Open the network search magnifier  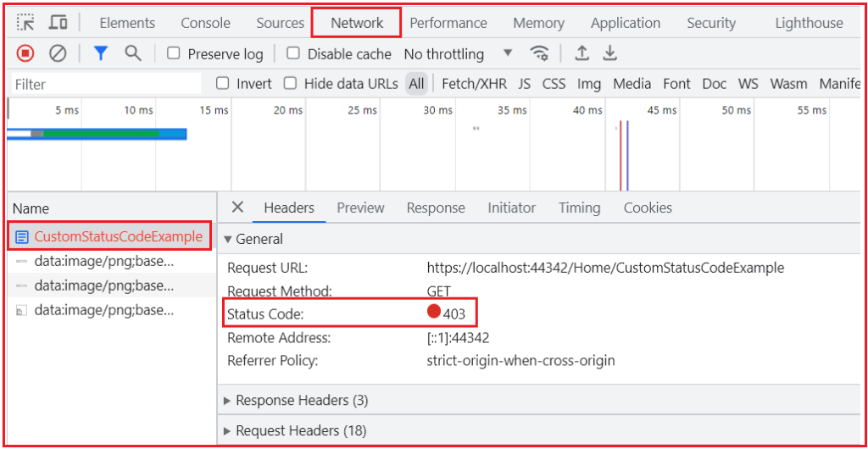tap(133, 53)
